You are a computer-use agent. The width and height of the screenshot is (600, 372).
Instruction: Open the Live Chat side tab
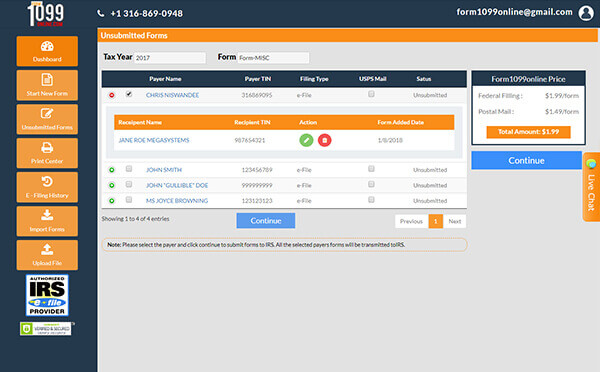click(x=591, y=187)
